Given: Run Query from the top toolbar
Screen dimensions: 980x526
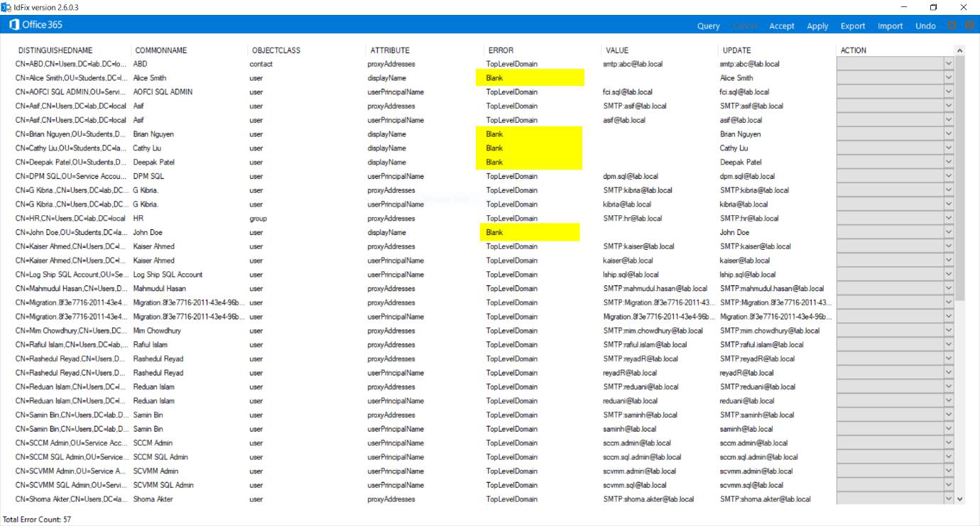Looking at the screenshot, I should (708, 26).
